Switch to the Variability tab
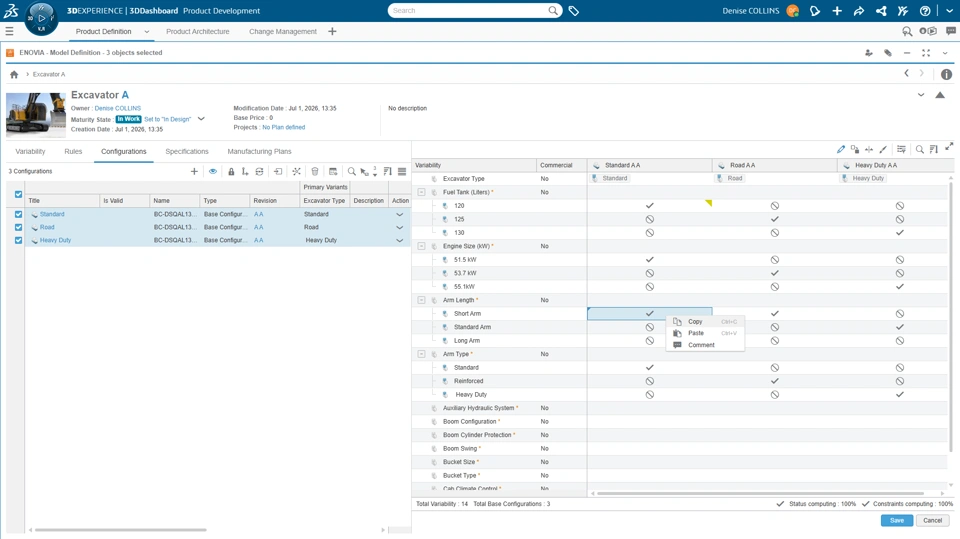Viewport: 960px width, 539px height. pos(30,151)
